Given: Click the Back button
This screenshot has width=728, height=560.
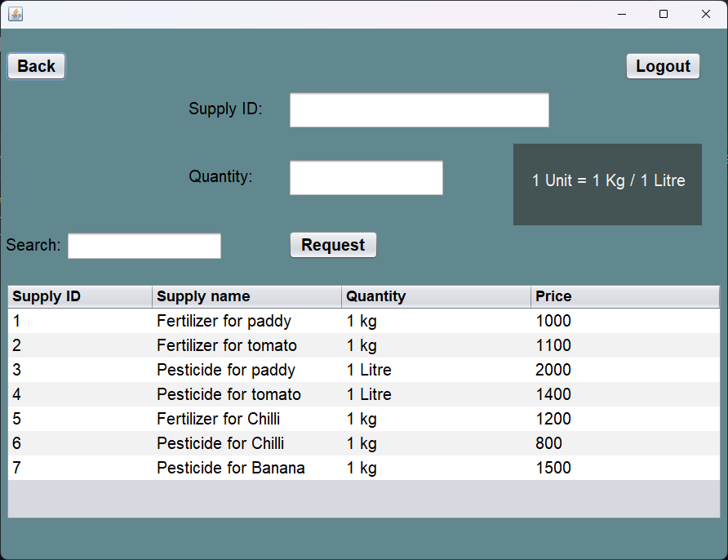Looking at the screenshot, I should pos(36,66).
